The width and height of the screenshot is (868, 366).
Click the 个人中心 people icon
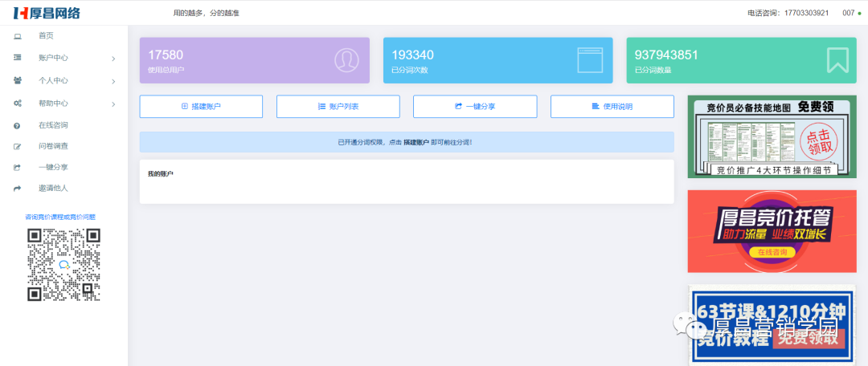tap(17, 80)
